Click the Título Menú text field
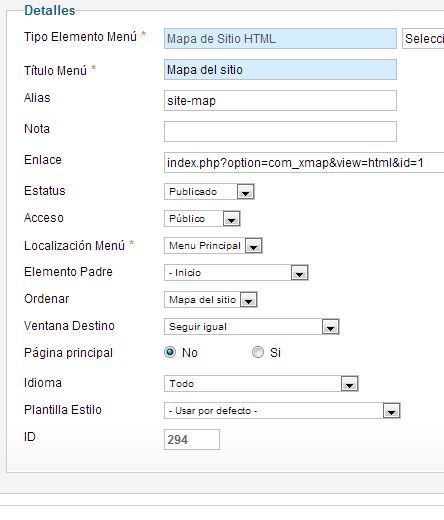The height and width of the screenshot is (520, 444). (280, 70)
